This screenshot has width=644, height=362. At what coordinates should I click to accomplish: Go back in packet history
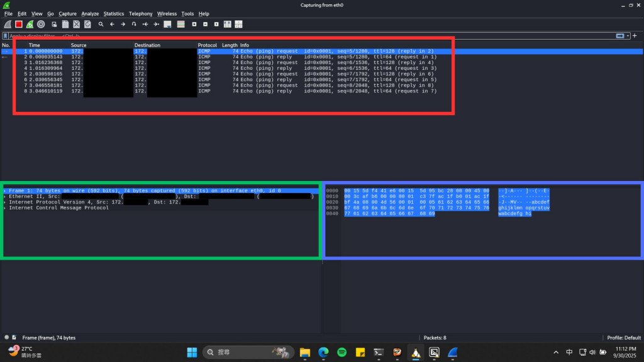(112, 25)
